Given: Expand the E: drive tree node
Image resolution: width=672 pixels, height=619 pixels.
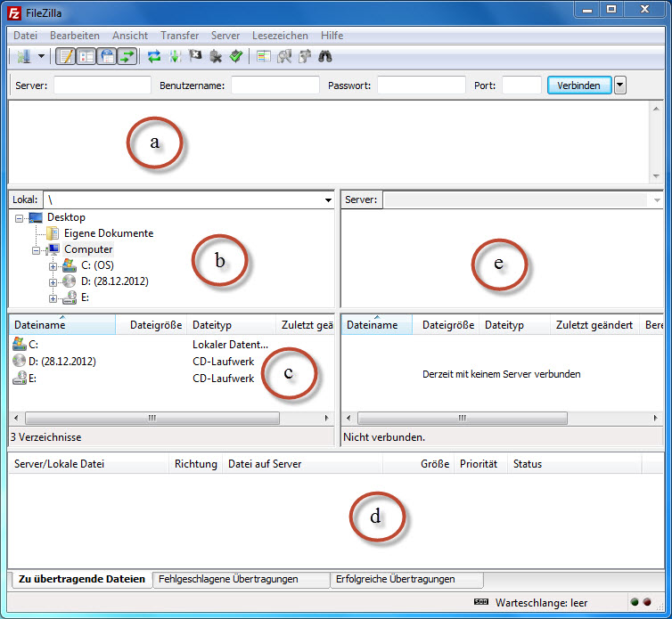Looking at the screenshot, I should coord(53,298).
